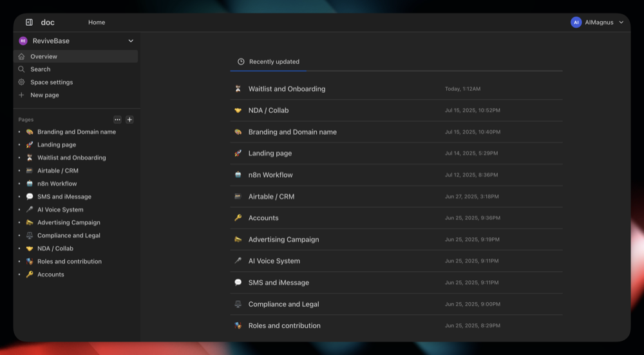Open the n8n Workflow recently updated entry

pos(270,175)
